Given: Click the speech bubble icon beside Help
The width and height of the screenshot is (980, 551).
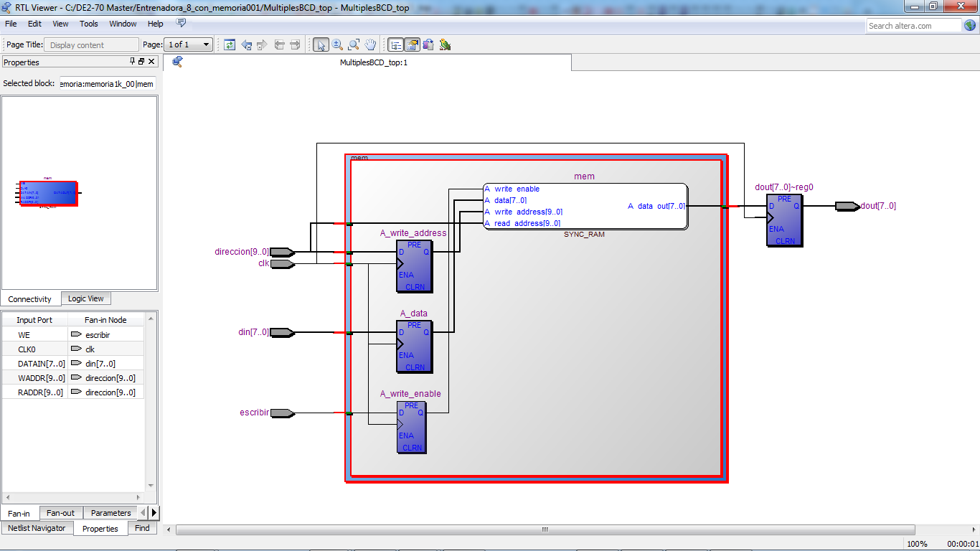Looking at the screenshot, I should (181, 23).
